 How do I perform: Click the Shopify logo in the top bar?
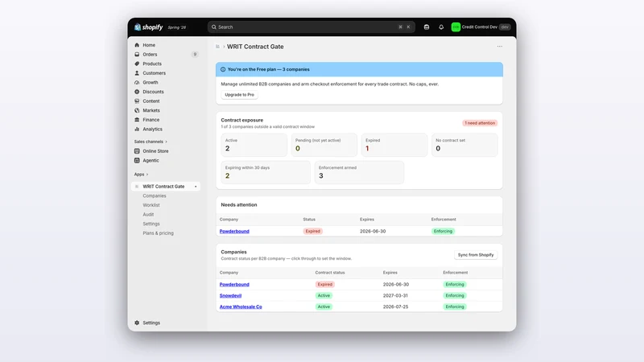(x=148, y=27)
